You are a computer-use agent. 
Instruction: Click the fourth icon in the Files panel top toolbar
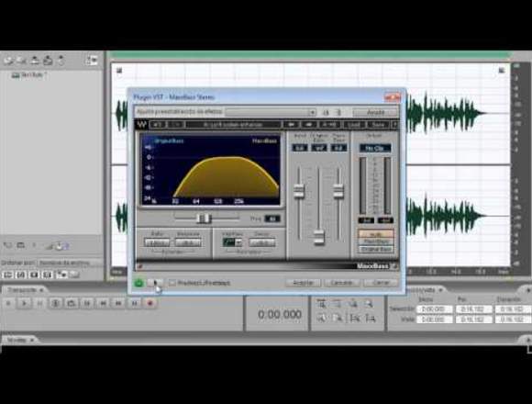pyautogui.click(x=48, y=61)
